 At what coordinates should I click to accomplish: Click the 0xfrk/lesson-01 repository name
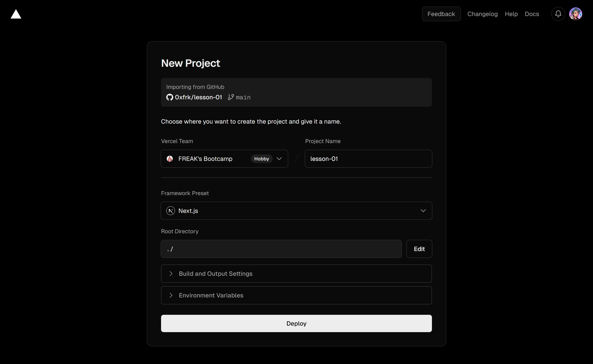(x=198, y=97)
